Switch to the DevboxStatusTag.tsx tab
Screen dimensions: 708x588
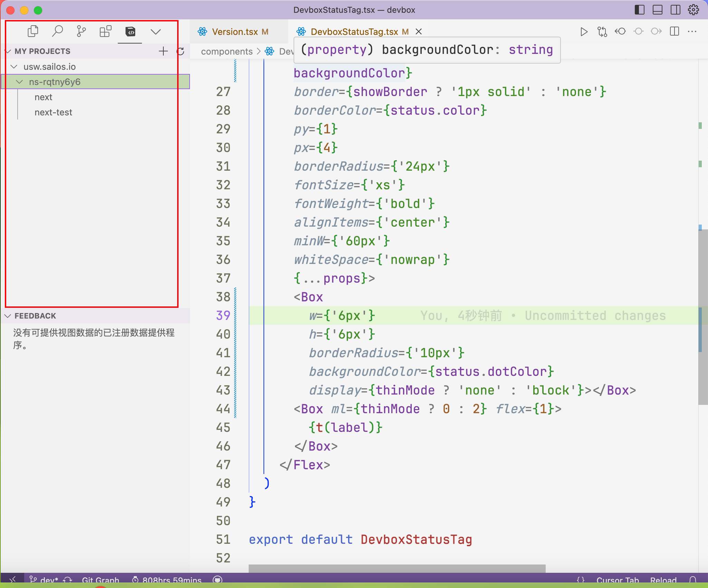pyautogui.click(x=354, y=32)
